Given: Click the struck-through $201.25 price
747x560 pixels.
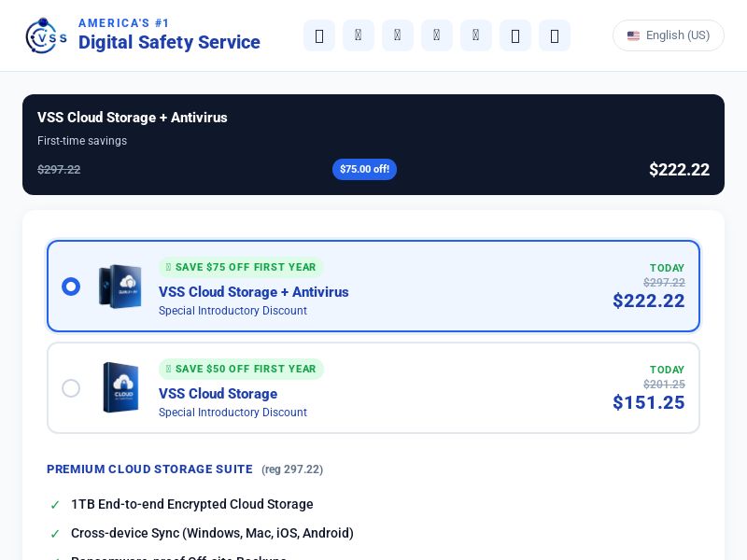Looking at the screenshot, I should coord(664,385).
